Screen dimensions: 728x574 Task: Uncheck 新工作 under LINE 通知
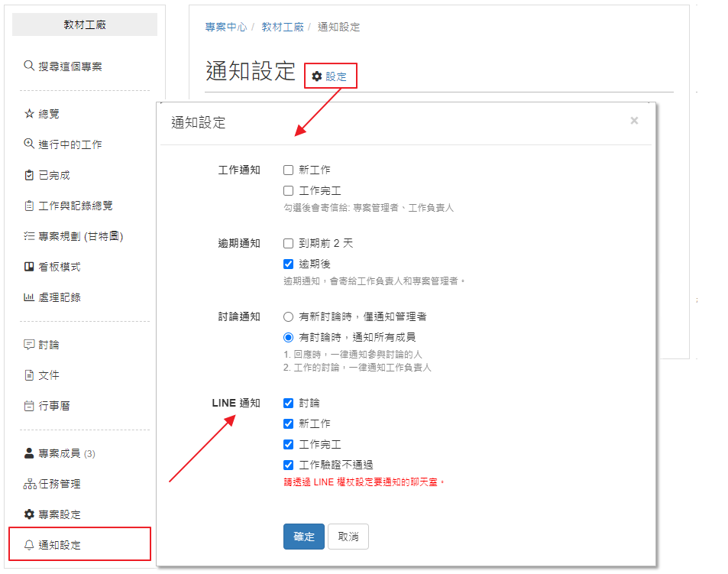288,423
